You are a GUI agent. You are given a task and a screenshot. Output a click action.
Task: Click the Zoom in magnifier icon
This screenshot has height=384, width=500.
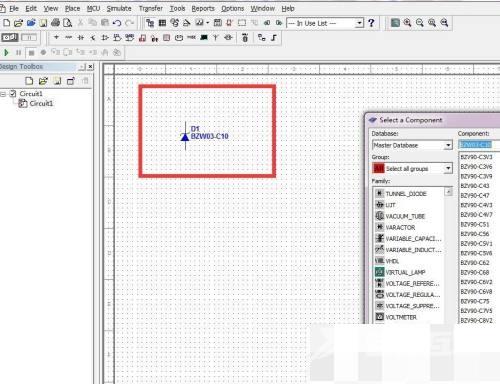pos(407,23)
